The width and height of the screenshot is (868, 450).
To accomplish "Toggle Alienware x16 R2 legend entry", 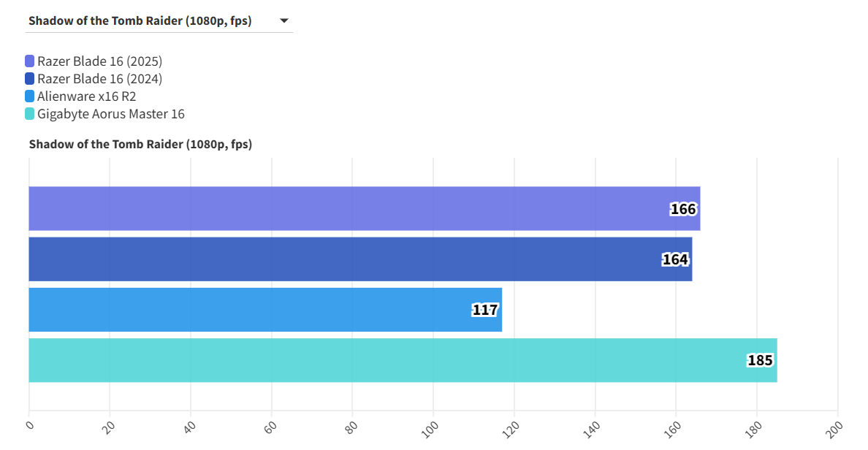I will [86, 96].
